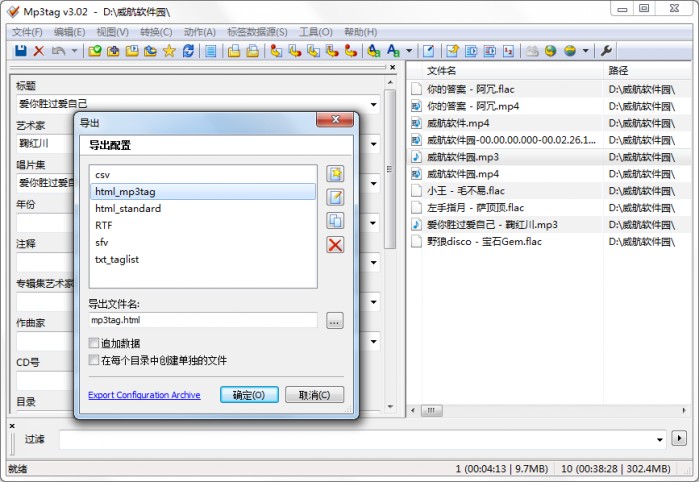Click the arrow button right of filter box
The height and width of the screenshot is (482, 699).
pos(679,438)
